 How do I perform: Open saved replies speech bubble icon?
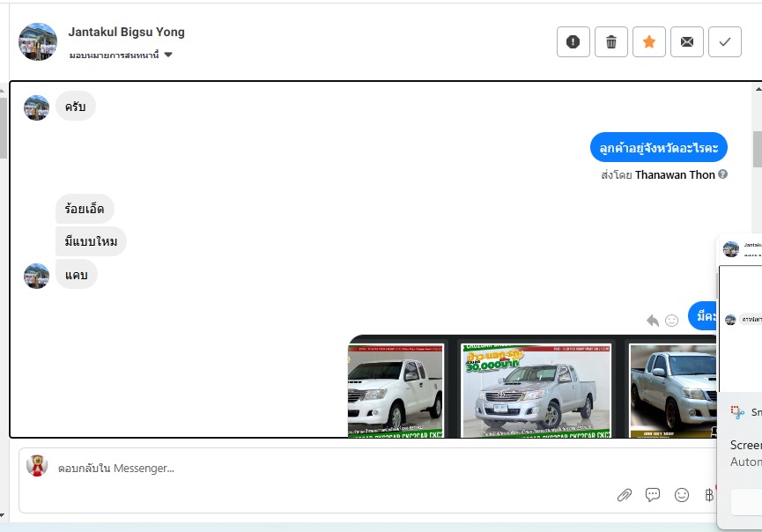(652, 495)
